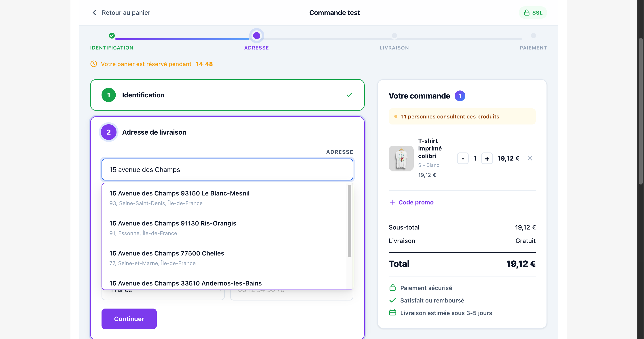Click the suggestions list scrollbar
This screenshot has width=644, height=339.
(x=349, y=221)
